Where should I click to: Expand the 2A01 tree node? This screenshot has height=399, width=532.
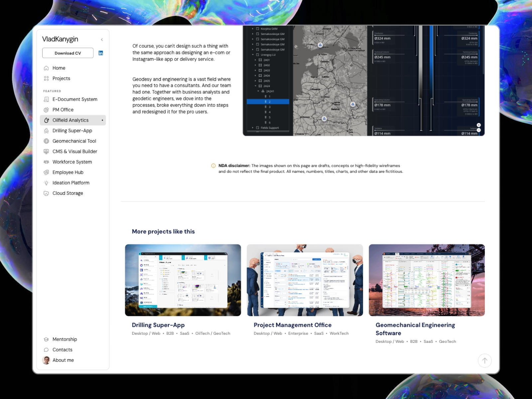point(255,60)
